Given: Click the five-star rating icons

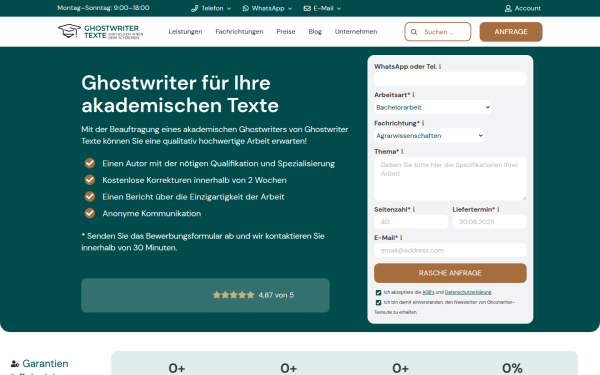Looking at the screenshot, I should 233,295.
